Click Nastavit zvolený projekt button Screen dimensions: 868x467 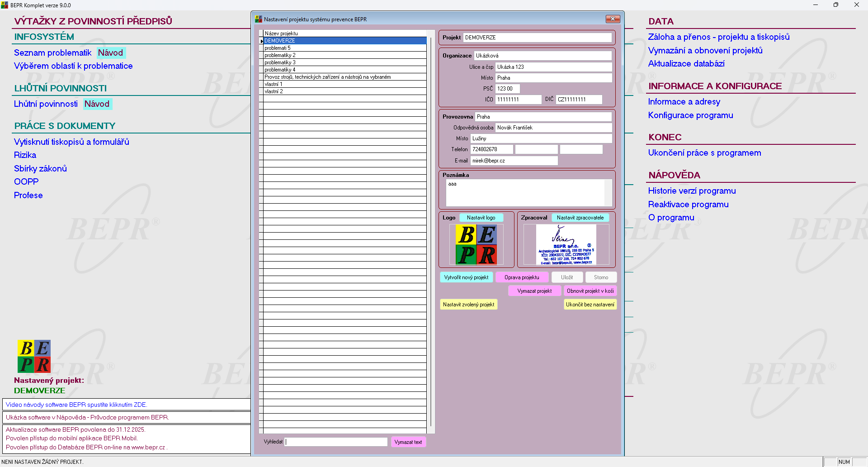click(x=468, y=305)
